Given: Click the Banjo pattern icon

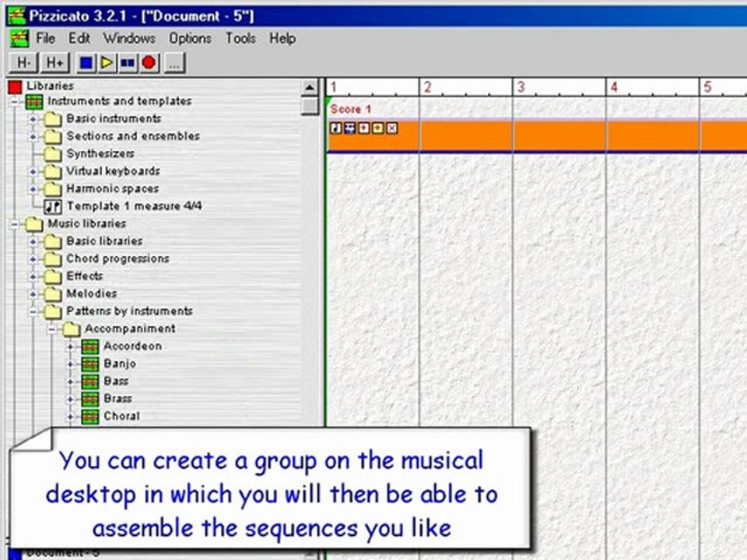Looking at the screenshot, I should pyautogui.click(x=90, y=364).
